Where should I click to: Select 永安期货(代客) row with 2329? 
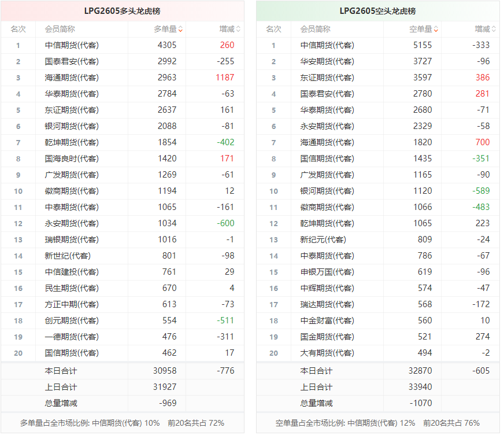(378, 126)
